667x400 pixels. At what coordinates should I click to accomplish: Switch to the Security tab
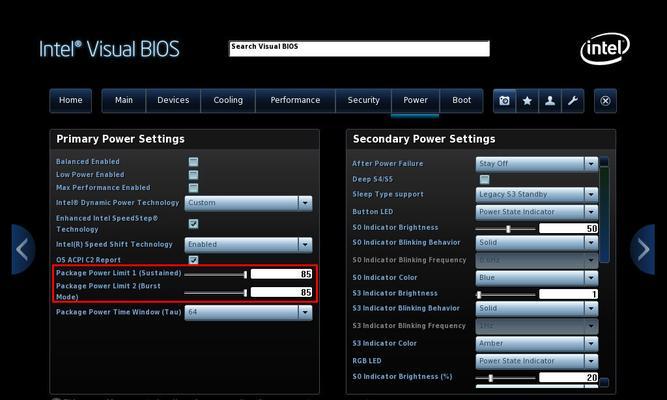[x=363, y=101]
